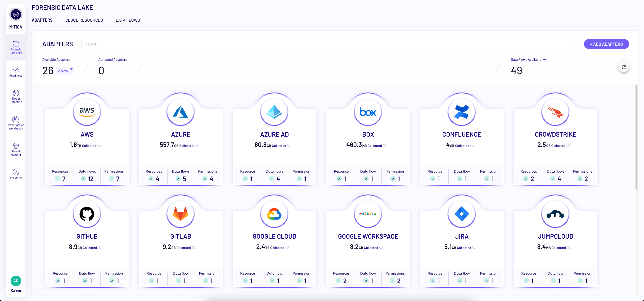This screenshot has width=644, height=301.
Task: Open the Forensic Data Lake sidebar section
Action: tap(16, 48)
